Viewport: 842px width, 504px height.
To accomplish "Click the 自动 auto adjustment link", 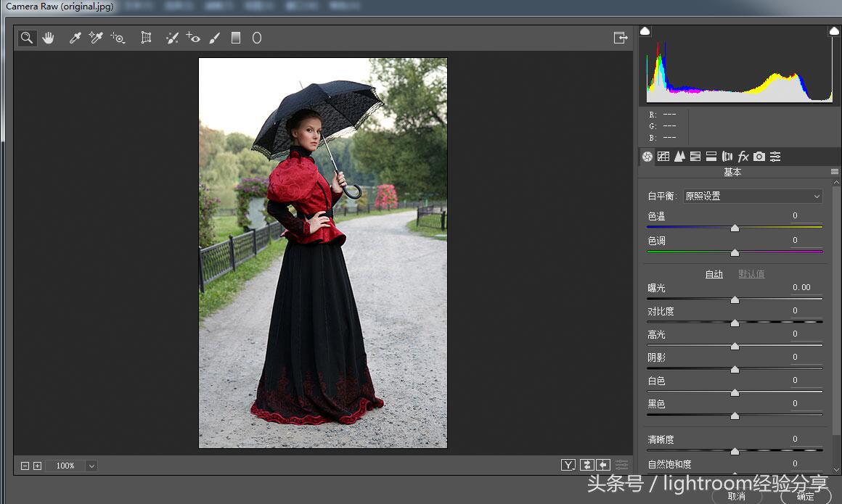I will 714,274.
